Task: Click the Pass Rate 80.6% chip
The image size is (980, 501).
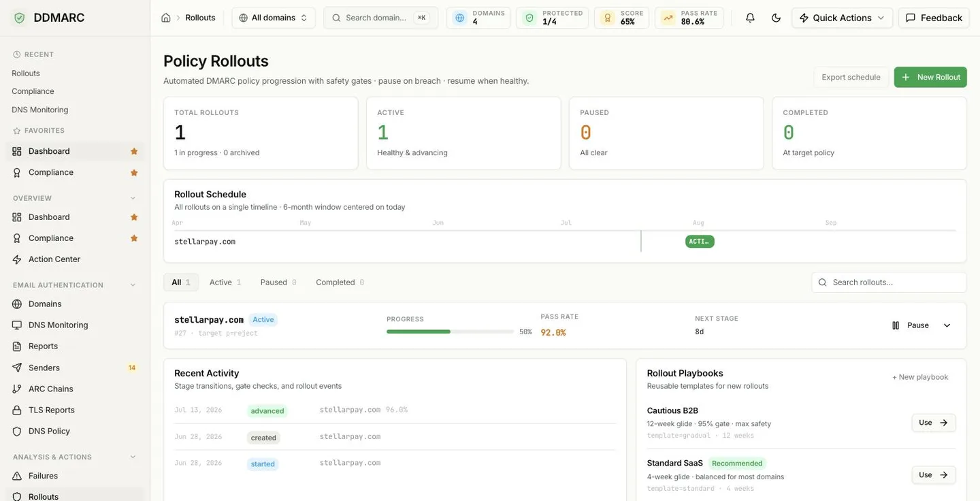Action: coord(689,18)
